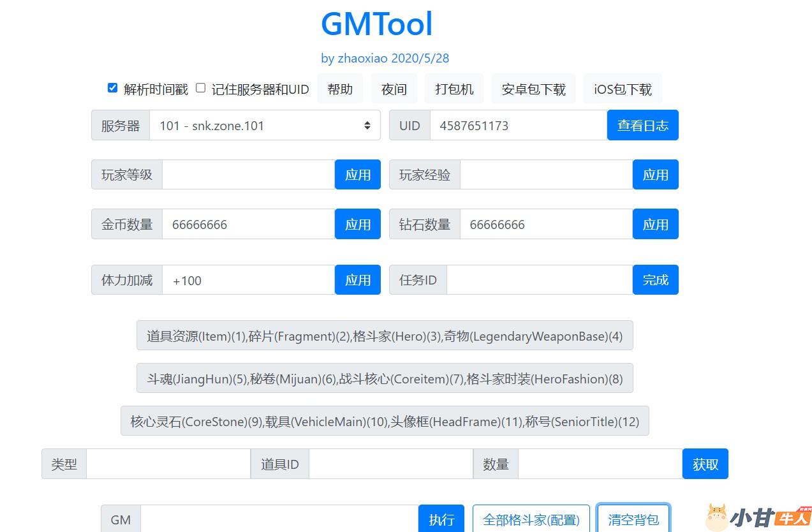This screenshot has height=532, width=812.
Task: Apply the 金币数量 value
Action: point(357,225)
